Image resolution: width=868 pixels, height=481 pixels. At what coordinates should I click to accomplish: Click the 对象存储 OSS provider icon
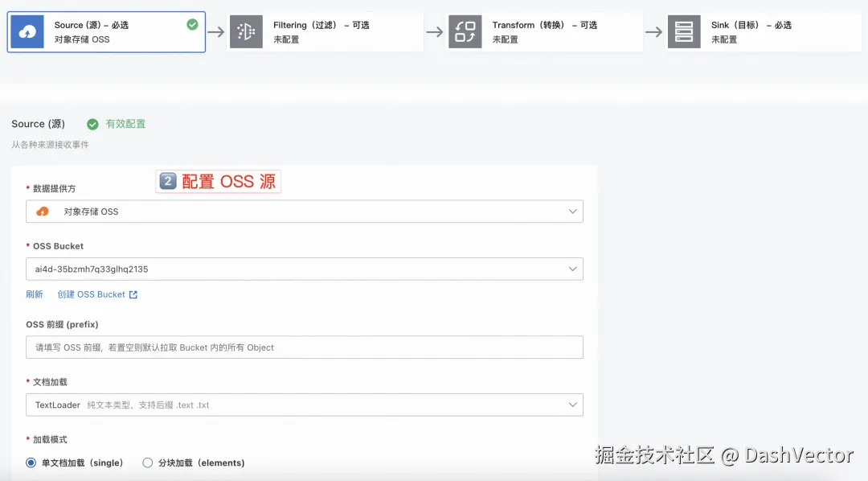(42, 212)
